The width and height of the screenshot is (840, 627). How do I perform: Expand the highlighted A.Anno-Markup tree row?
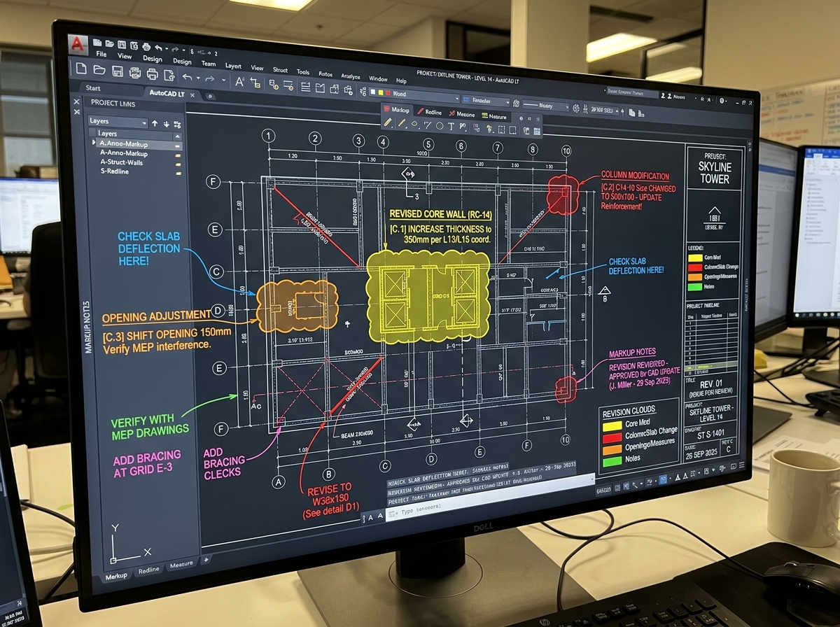coord(93,142)
